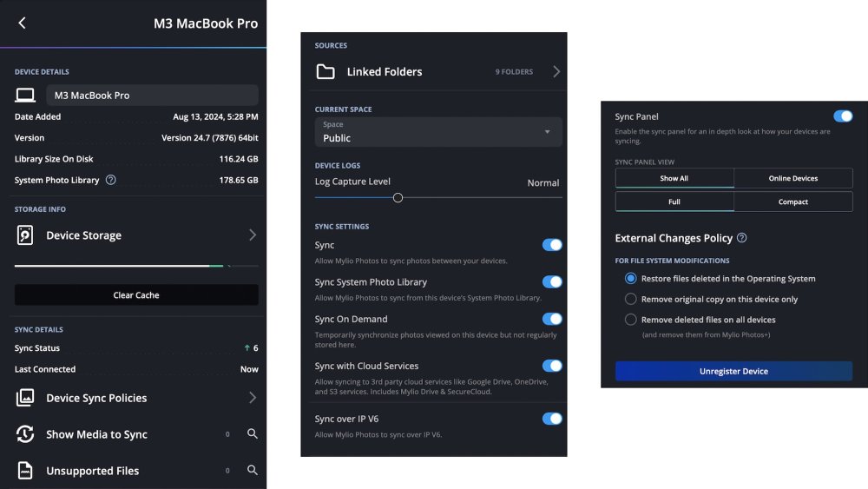The height and width of the screenshot is (489, 868).
Task: Click the laptop device icon
Action: (x=25, y=96)
